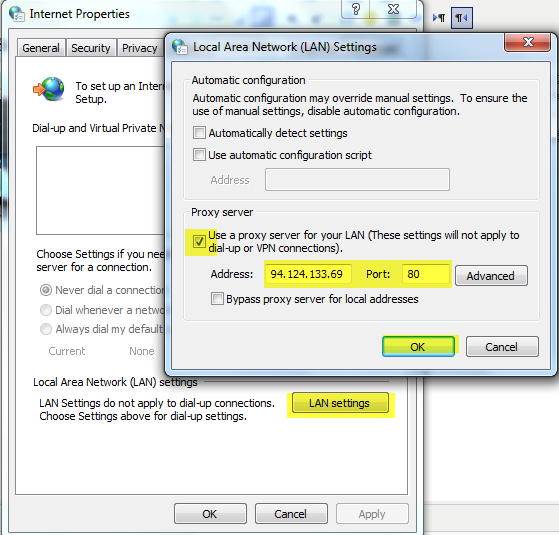Uncheck Use a proxy server for your LAN
Image resolution: width=559 pixels, height=535 pixels.
[199, 241]
